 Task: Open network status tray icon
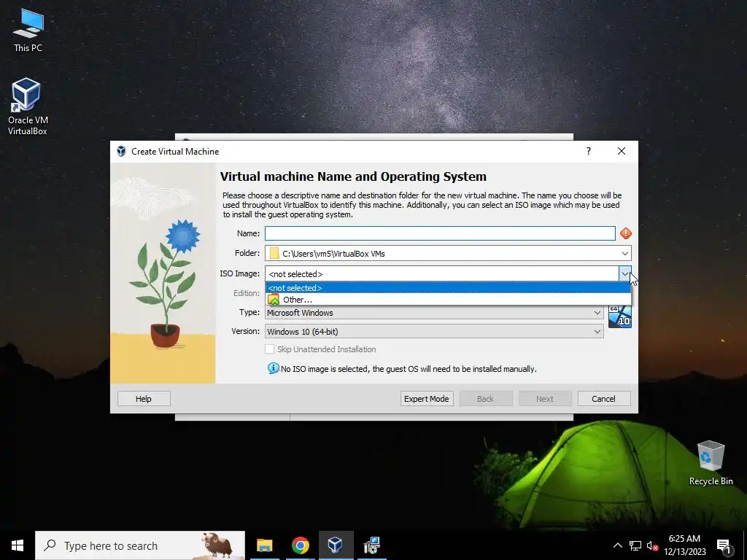635,545
